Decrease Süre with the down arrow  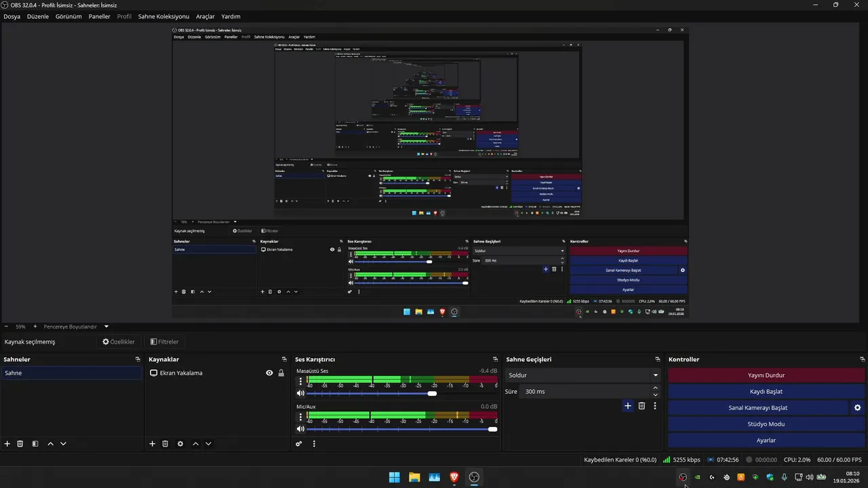tap(655, 394)
